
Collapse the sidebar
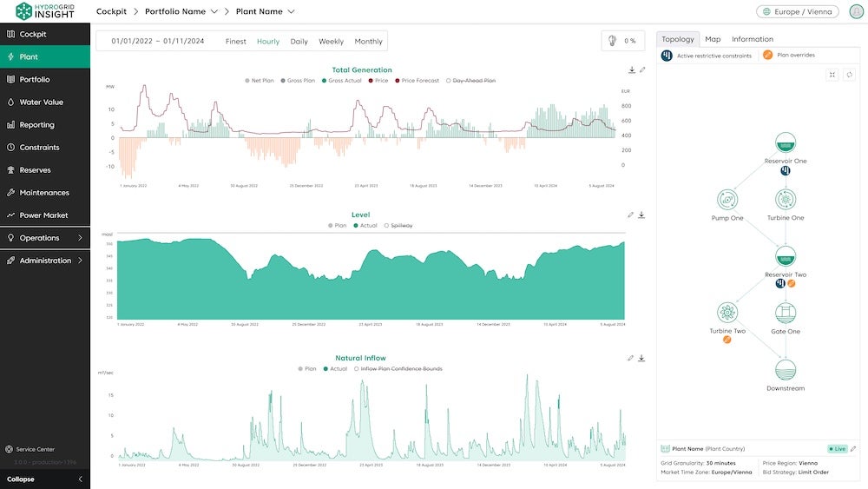[x=45, y=479]
